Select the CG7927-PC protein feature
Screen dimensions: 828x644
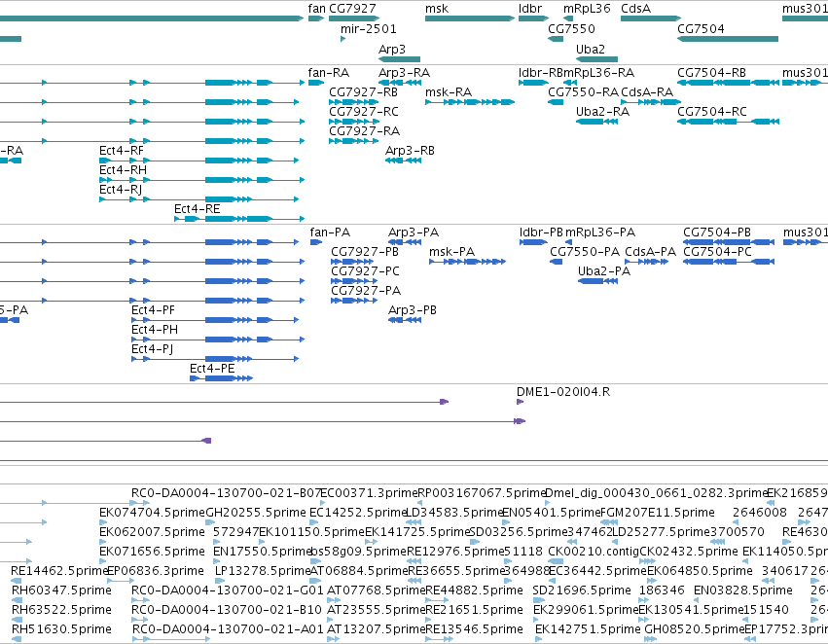(x=354, y=281)
